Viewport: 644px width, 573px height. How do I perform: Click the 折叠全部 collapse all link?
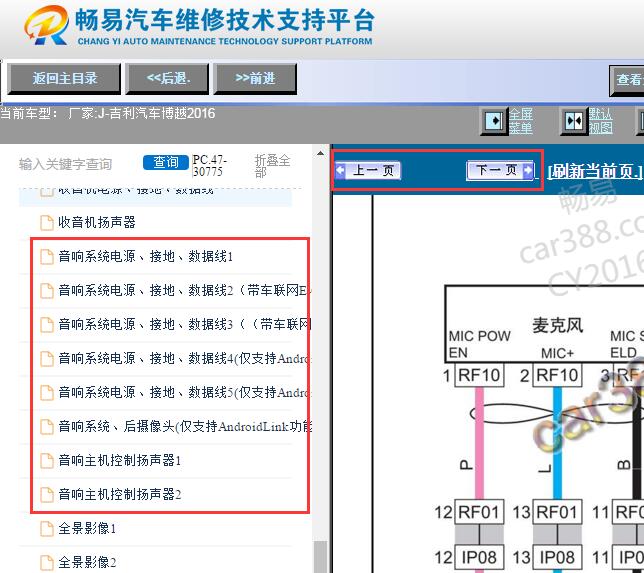pyautogui.click(x=272, y=166)
